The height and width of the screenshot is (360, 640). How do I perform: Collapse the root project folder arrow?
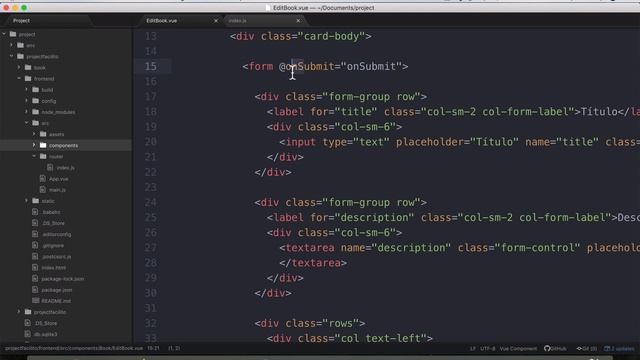(x=4, y=34)
